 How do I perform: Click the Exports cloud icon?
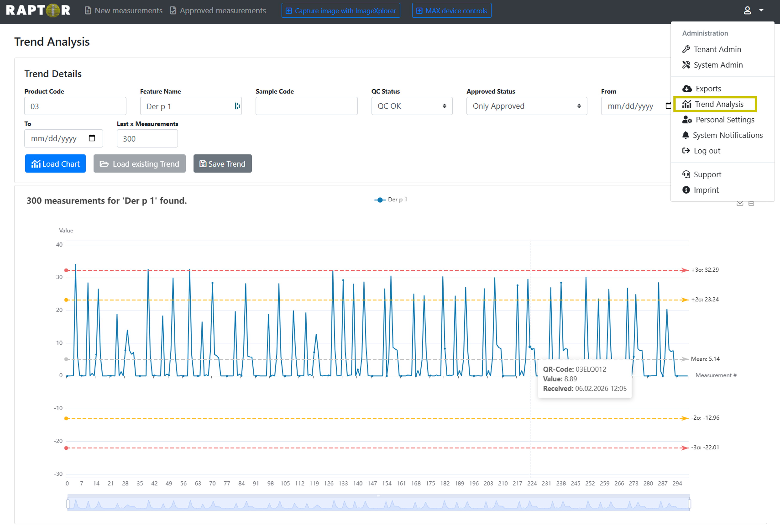pos(687,89)
